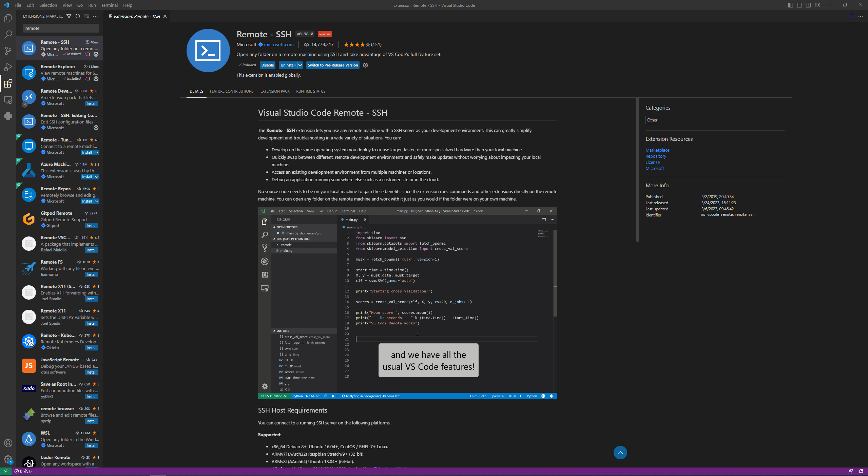Click the remote window status bar indicator
This screenshot has width=868, height=476.
click(5, 471)
